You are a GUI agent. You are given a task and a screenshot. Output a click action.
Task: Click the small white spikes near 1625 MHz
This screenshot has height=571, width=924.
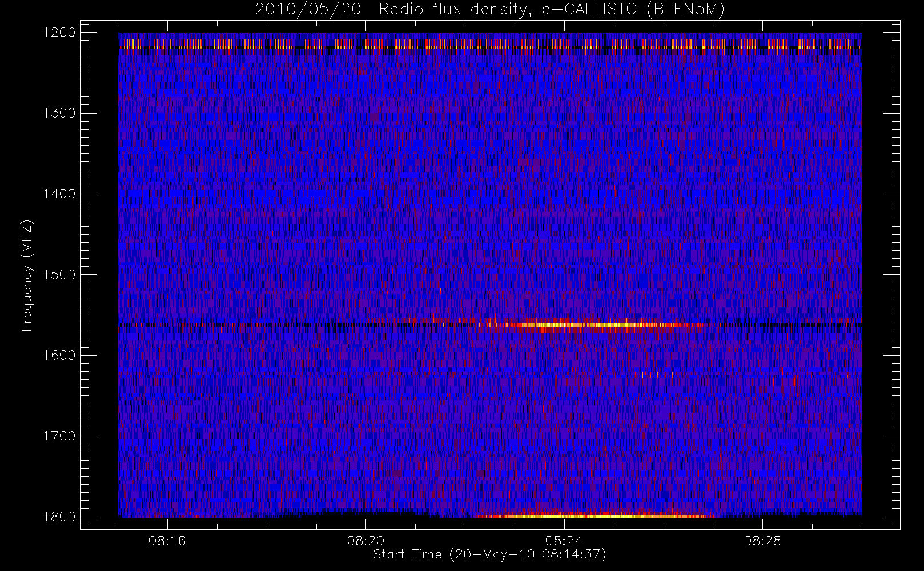pyautogui.click(x=657, y=375)
